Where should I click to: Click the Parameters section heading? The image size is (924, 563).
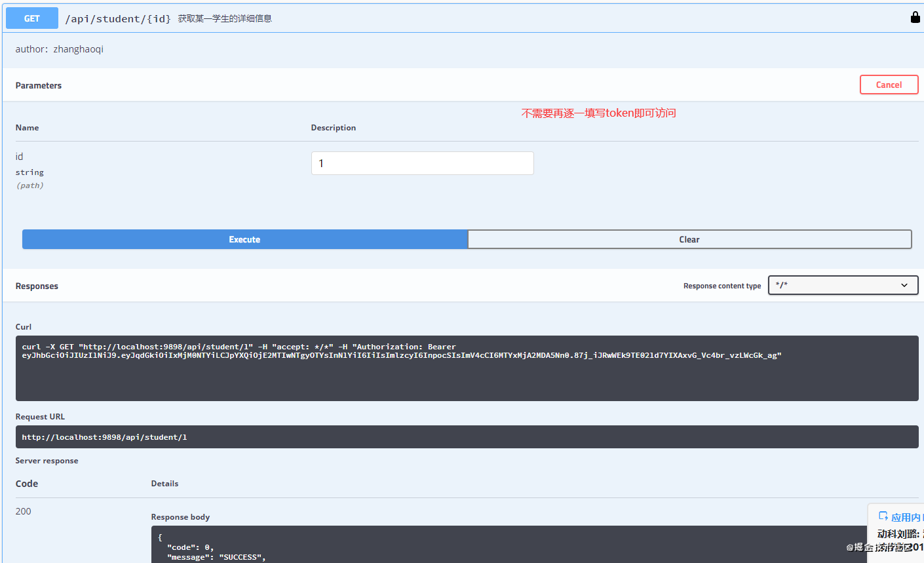[x=39, y=85]
